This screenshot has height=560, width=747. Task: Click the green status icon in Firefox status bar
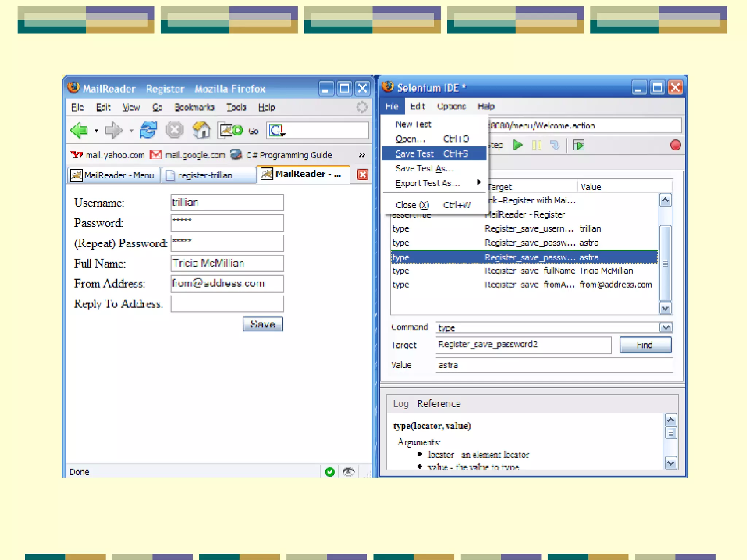[x=330, y=471]
